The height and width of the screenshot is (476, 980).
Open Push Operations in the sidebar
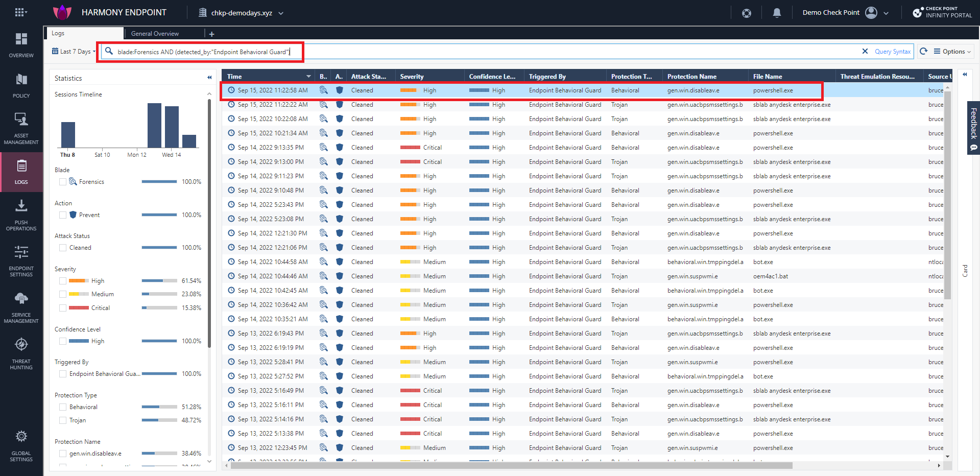point(21,215)
